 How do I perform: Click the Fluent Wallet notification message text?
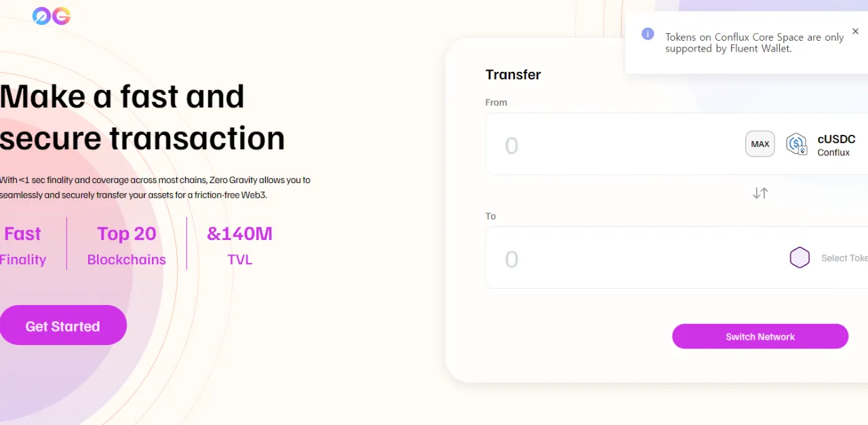point(754,43)
